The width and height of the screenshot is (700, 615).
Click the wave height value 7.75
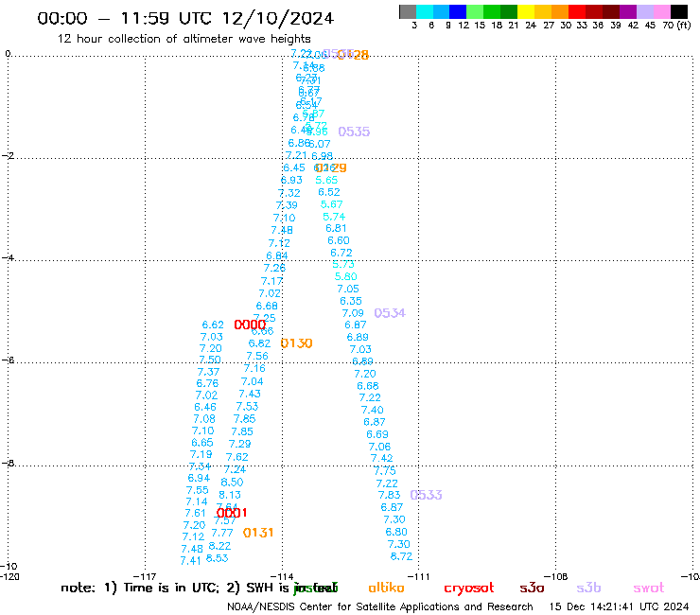click(385, 471)
